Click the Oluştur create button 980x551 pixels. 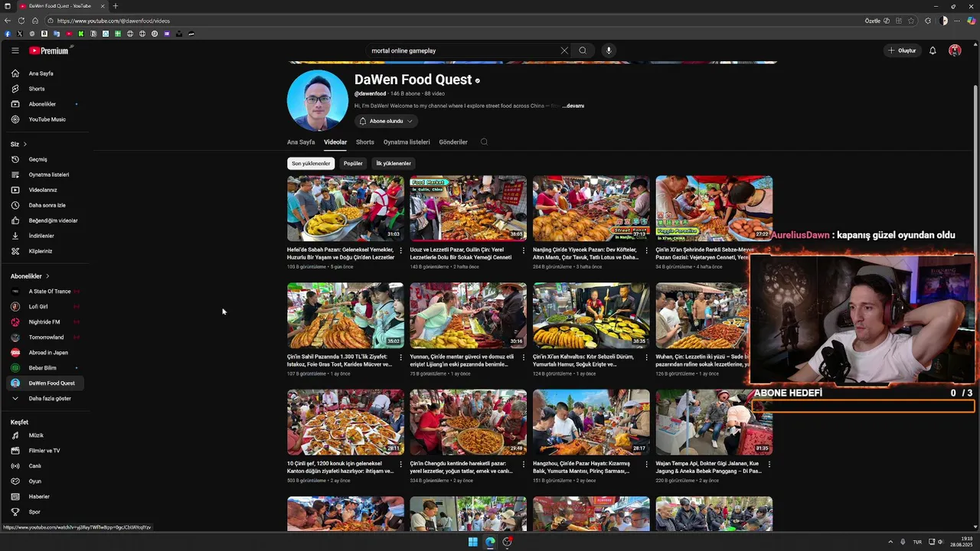click(x=902, y=51)
